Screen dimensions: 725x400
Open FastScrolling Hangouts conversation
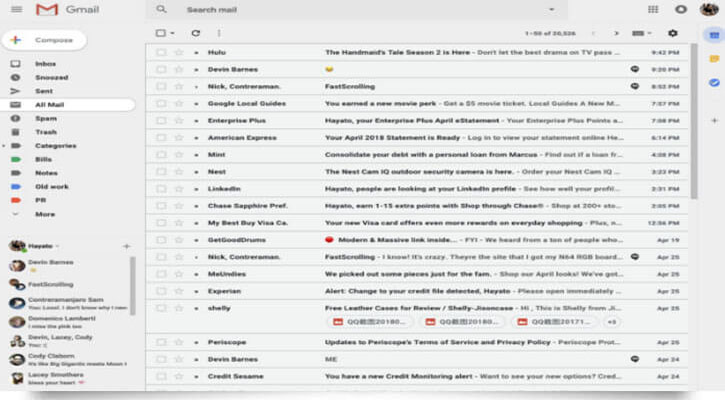tap(69, 284)
